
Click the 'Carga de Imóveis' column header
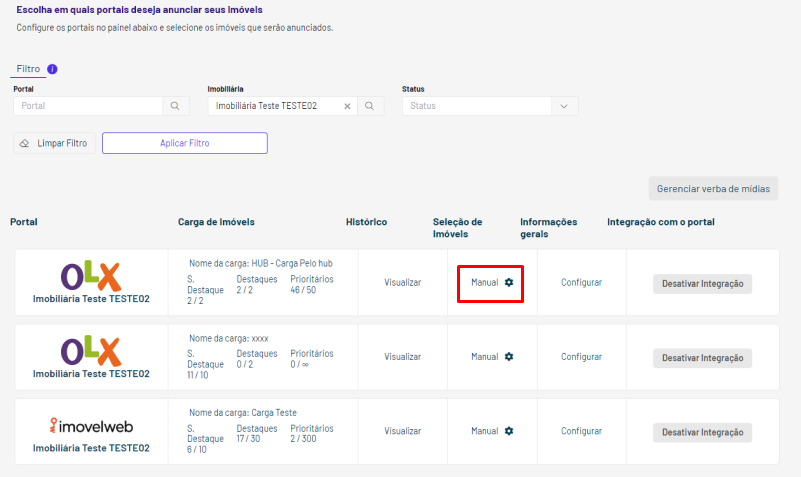coord(216,222)
